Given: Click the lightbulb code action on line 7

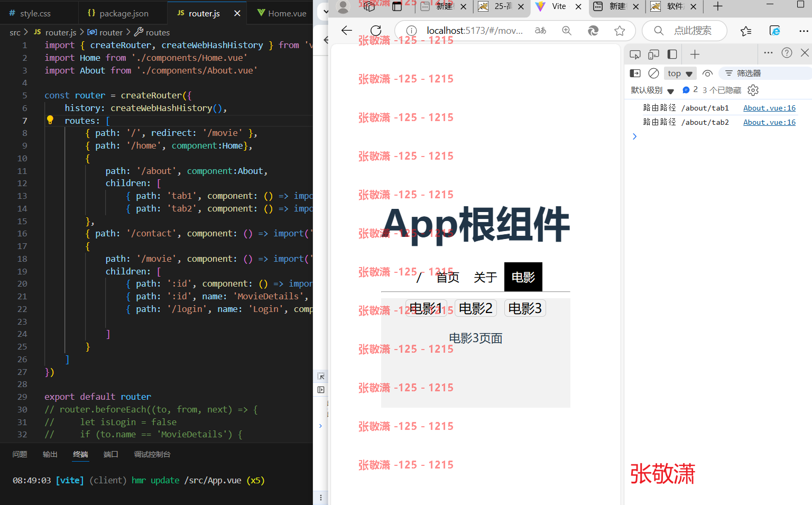Looking at the screenshot, I should click(x=50, y=120).
